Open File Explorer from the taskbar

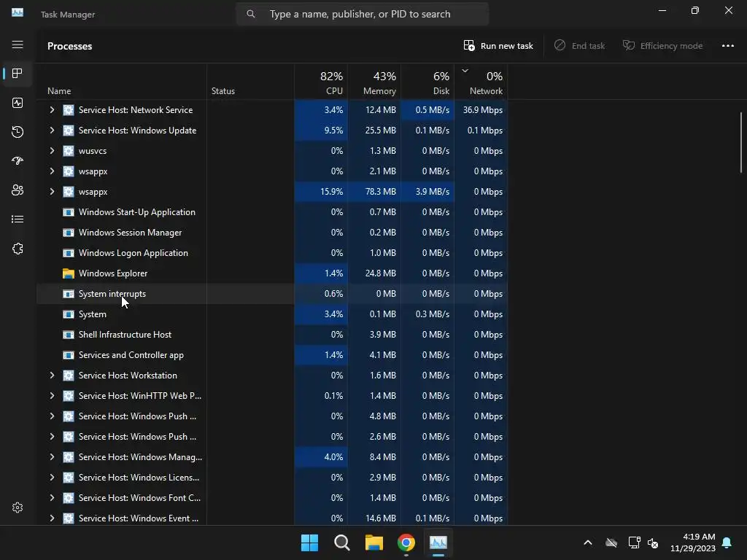tap(374, 542)
